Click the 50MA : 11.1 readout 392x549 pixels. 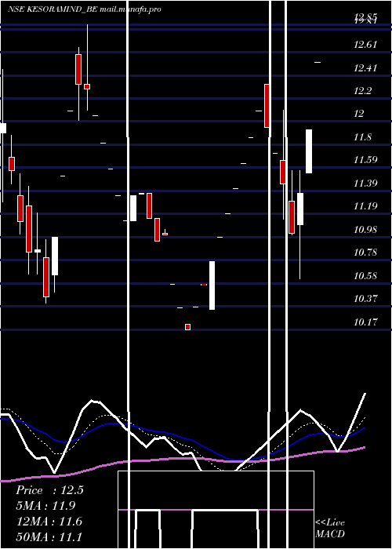[49, 536]
